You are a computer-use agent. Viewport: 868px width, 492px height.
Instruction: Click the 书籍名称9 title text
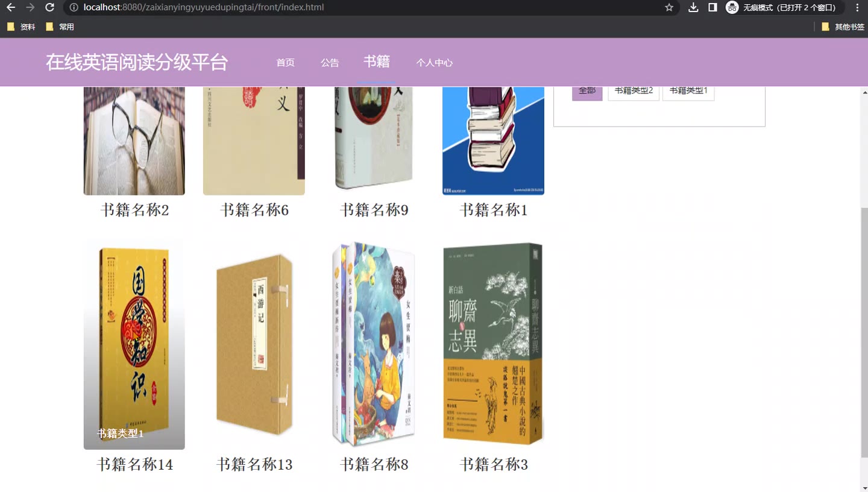tap(374, 210)
